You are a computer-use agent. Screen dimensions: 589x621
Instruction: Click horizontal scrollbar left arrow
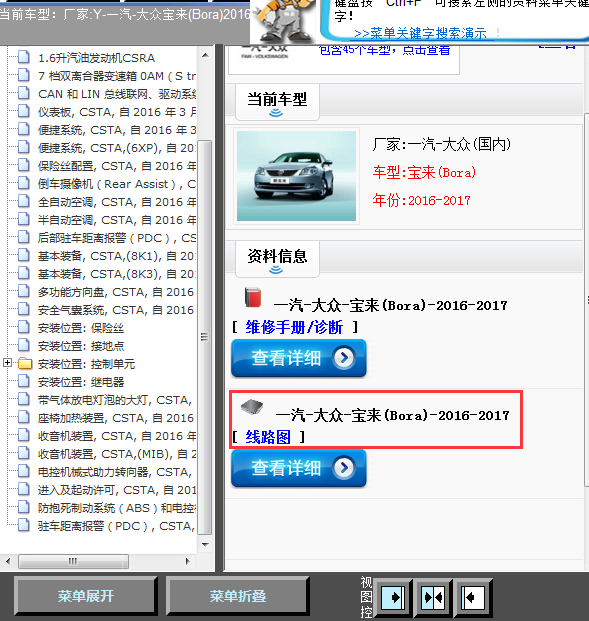point(8,561)
